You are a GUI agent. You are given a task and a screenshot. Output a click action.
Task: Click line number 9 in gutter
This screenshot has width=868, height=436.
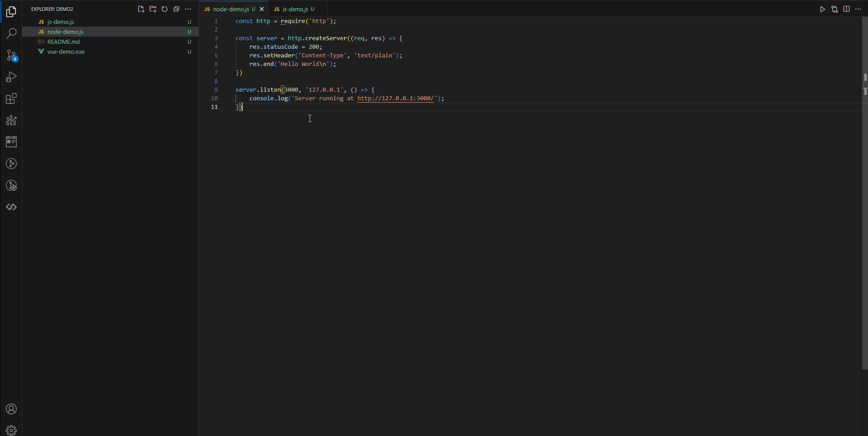pyautogui.click(x=216, y=89)
